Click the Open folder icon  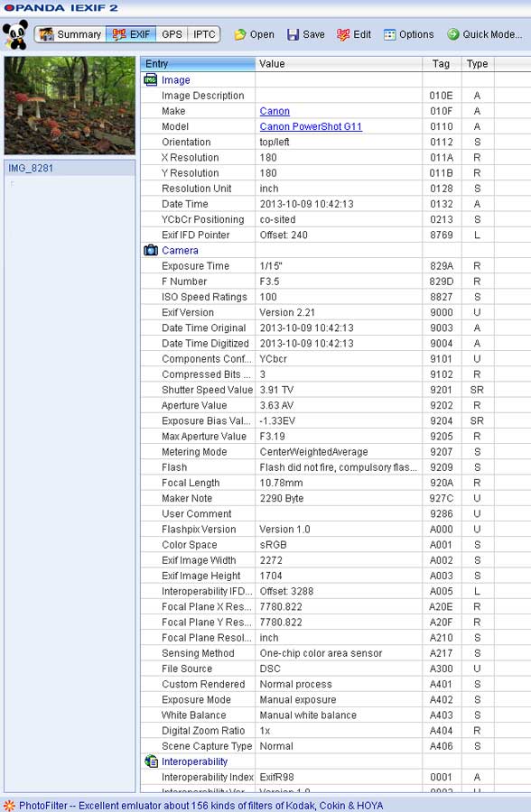click(x=240, y=34)
